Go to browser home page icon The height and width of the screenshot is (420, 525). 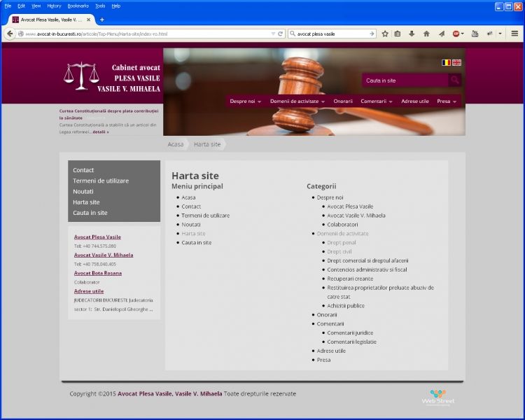click(426, 34)
